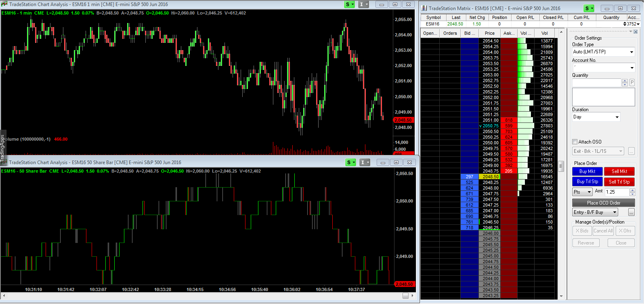
Task: Click the ask size 205 cell at 2048.75
Action: [509, 171]
